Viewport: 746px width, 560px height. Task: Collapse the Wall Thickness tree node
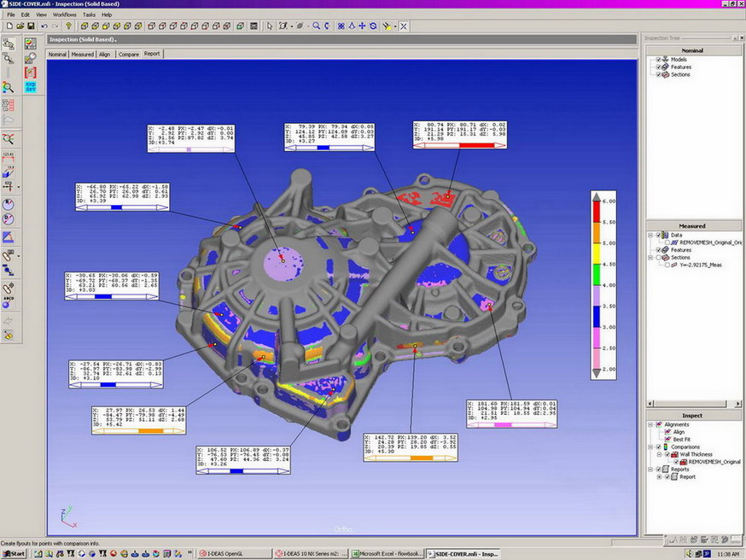click(659, 454)
